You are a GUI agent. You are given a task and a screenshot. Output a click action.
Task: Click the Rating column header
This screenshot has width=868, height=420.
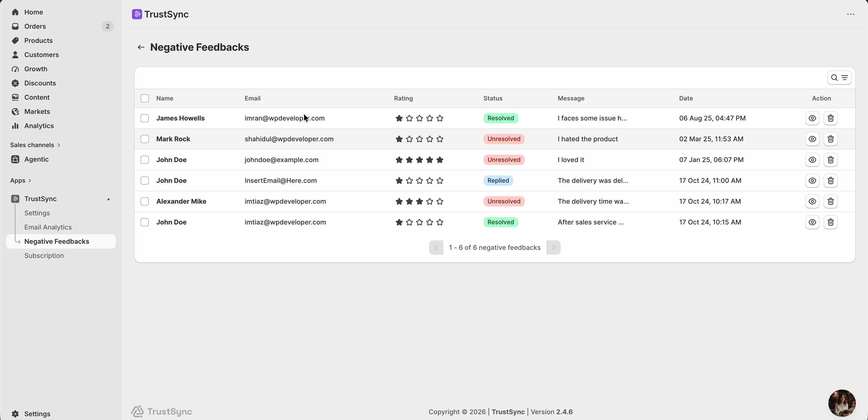click(x=403, y=98)
